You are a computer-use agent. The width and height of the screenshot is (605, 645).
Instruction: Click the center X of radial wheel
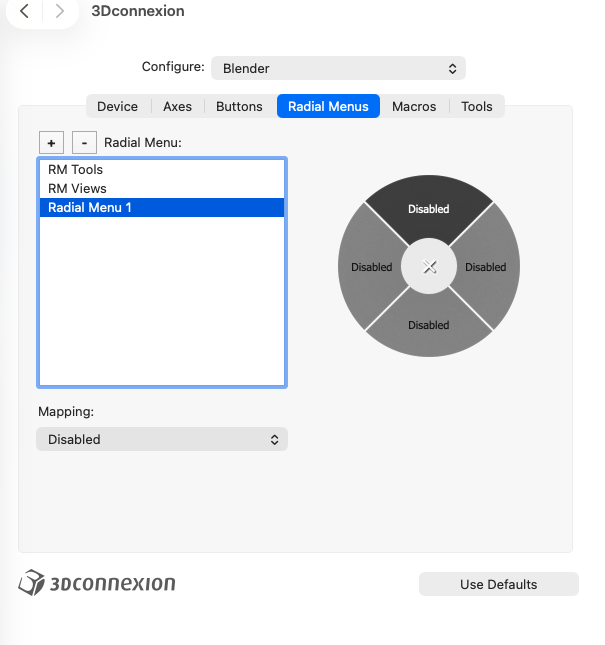pyautogui.click(x=429, y=267)
